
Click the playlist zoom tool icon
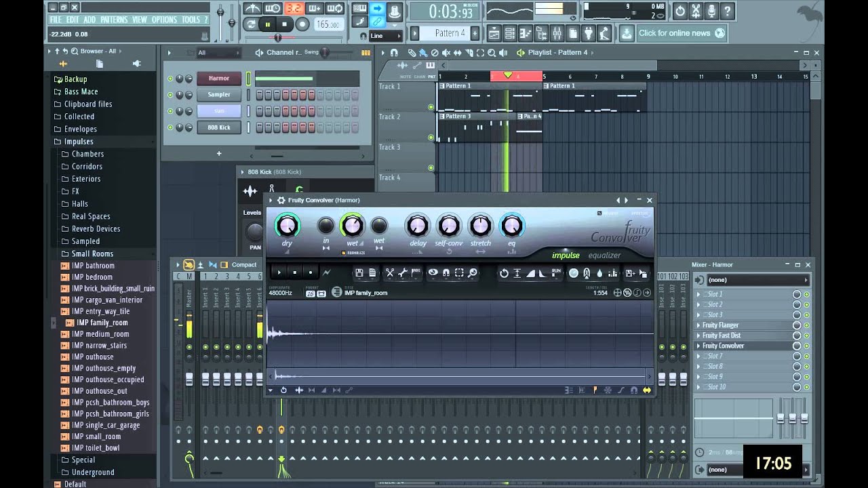(492, 53)
